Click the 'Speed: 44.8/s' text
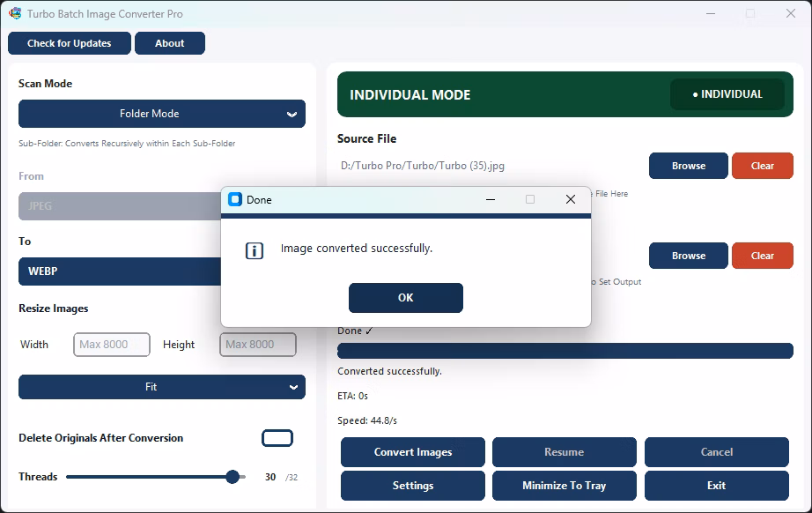812x513 pixels. pos(367,420)
